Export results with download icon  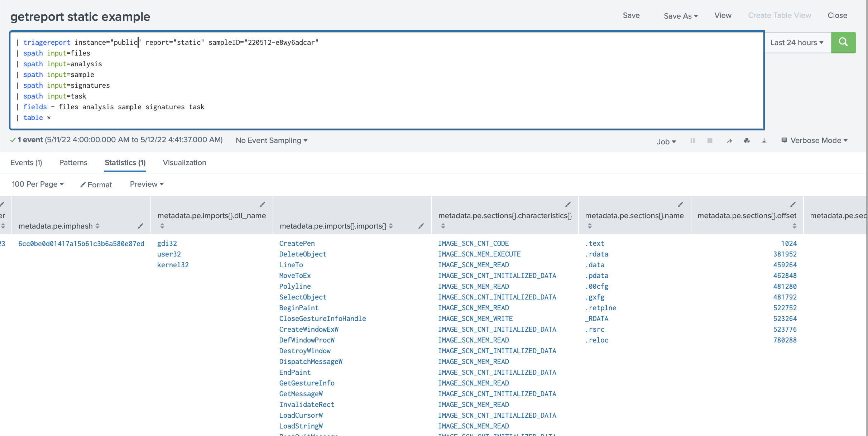[764, 141]
